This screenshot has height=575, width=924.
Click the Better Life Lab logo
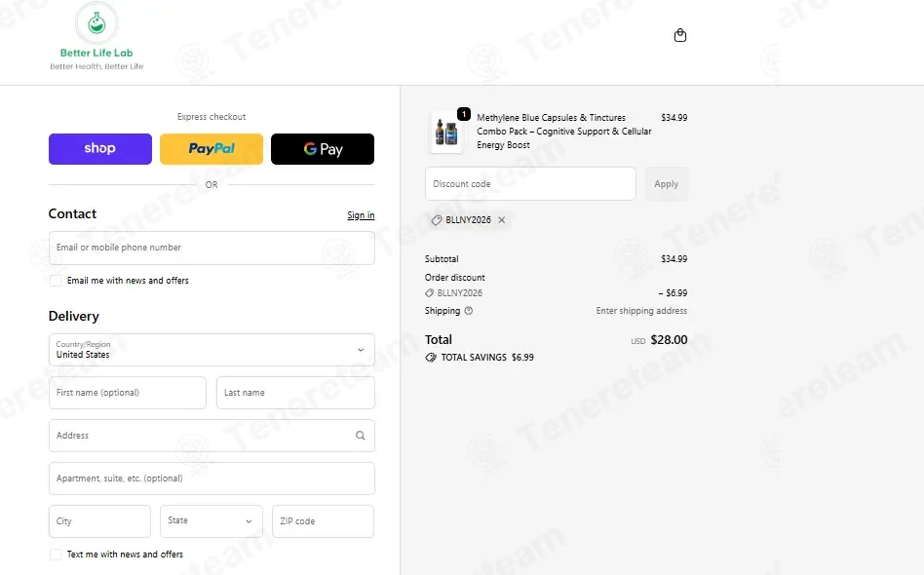(x=96, y=36)
